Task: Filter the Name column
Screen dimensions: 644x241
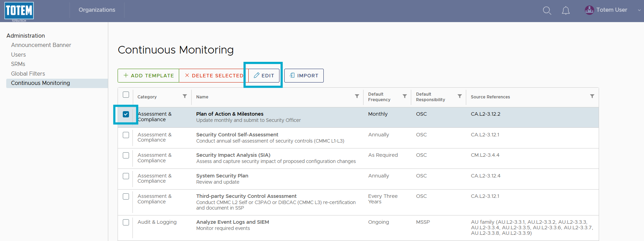Action: [357, 96]
